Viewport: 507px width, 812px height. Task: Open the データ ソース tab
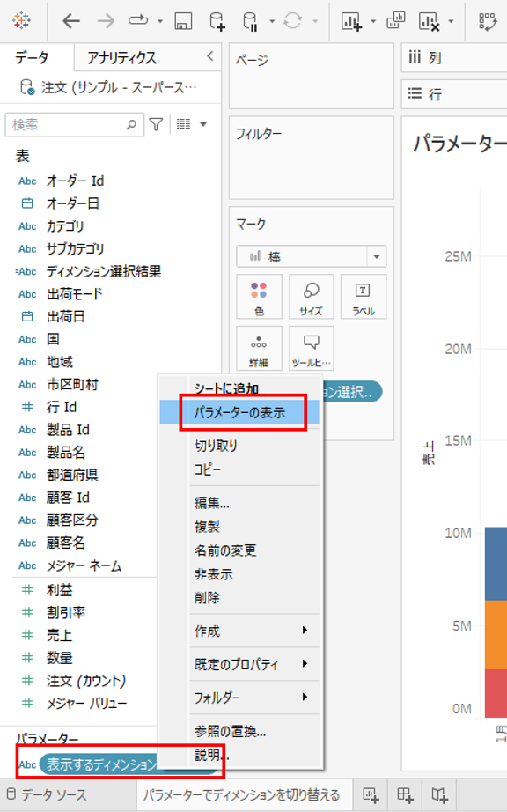47,795
